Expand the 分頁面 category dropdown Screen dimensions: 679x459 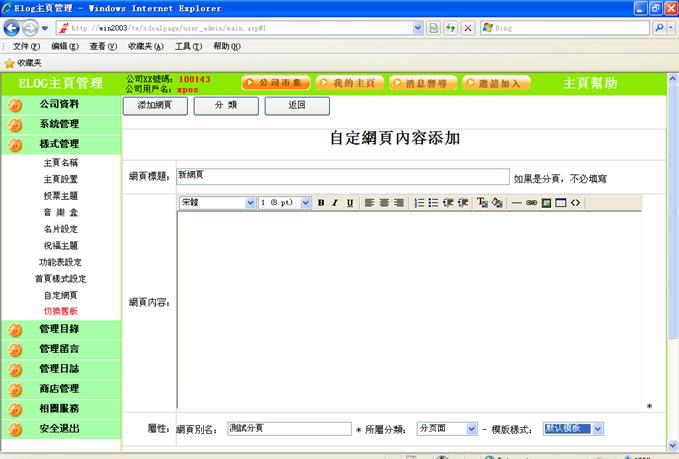click(x=445, y=428)
